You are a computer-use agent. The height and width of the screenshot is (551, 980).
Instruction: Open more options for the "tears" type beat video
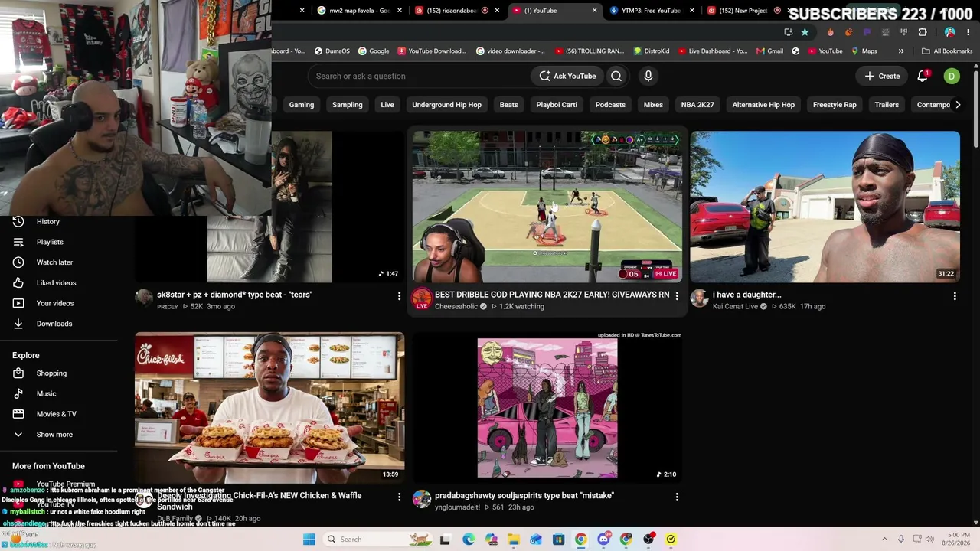pyautogui.click(x=399, y=295)
